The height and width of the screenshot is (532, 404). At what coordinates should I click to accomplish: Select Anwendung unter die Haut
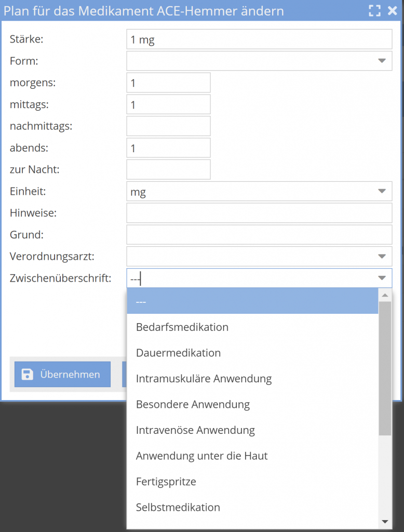[252, 456]
